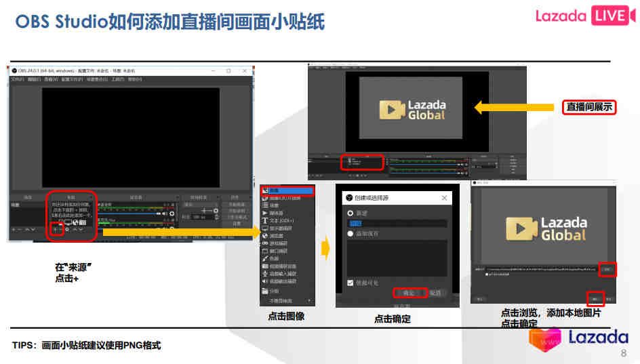
Task: Mute desktop audio speaker icon in mixer
Action: (165, 214)
